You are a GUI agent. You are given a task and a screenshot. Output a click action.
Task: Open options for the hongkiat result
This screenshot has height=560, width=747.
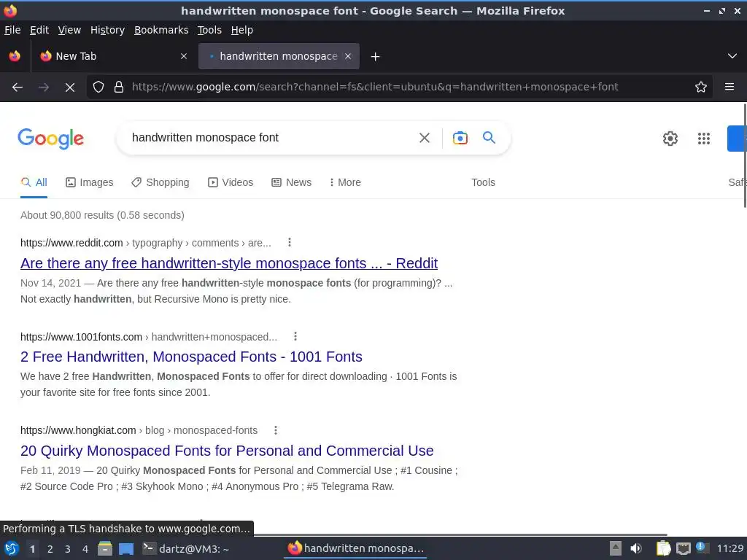click(275, 430)
